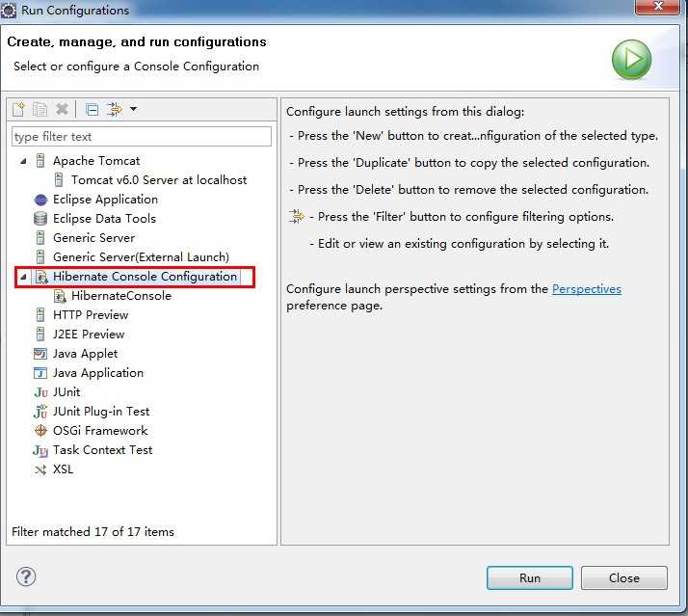Select HTTP Preview in the tree
This screenshot has width=688, height=616.
[91, 315]
